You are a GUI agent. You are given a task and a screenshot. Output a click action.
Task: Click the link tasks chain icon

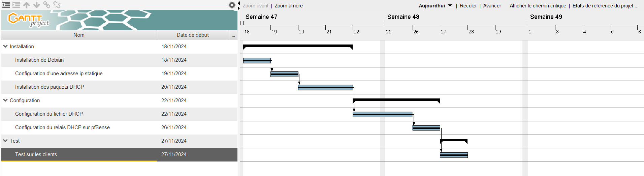click(x=47, y=5)
